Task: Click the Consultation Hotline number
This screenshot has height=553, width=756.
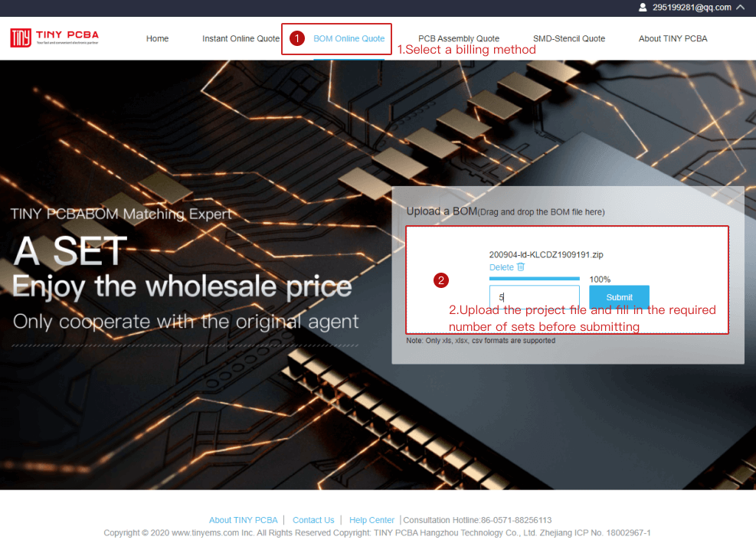Action: coord(516,520)
